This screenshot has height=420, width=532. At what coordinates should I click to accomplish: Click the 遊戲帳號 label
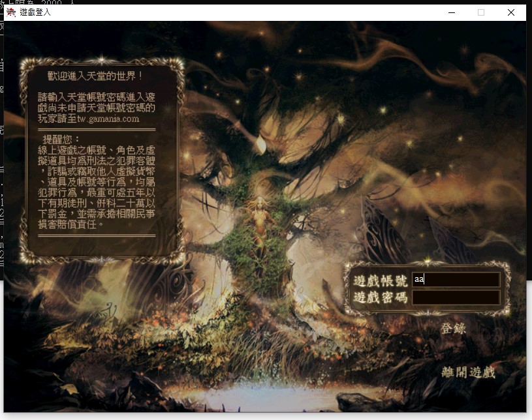(x=381, y=280)
